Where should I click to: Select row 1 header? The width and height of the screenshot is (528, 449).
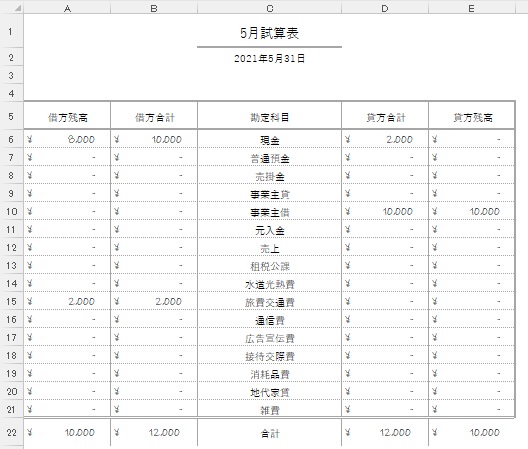pyautogui.click(x=11, y=31)
